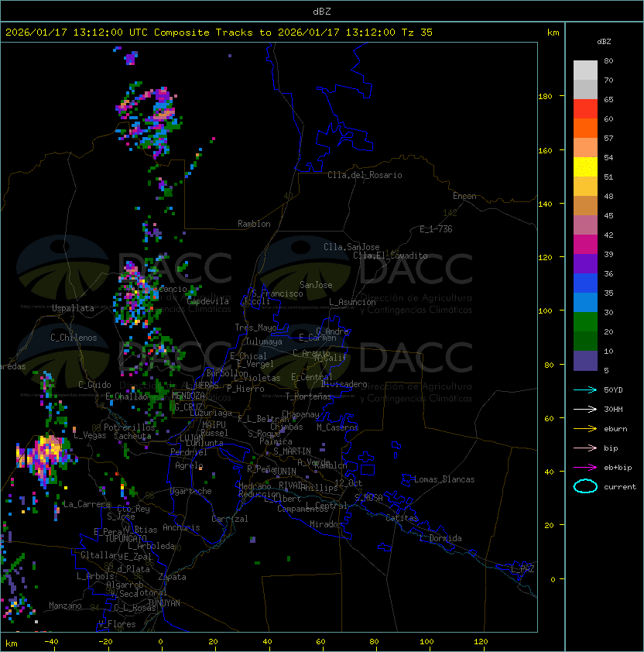
Task: Click the '100' tick on right km axis
Action: [545, 311]
